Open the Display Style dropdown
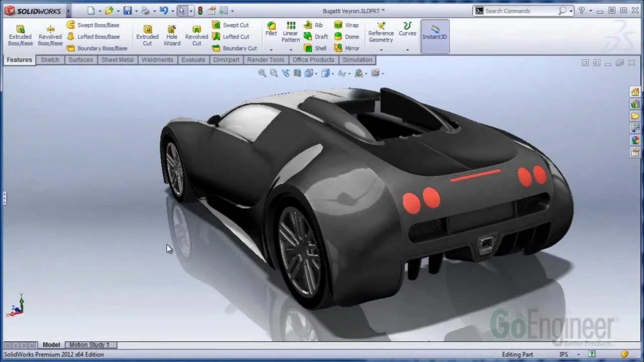Screen dimensions: 644x362 pyautogui.click(x=333, y=73)
